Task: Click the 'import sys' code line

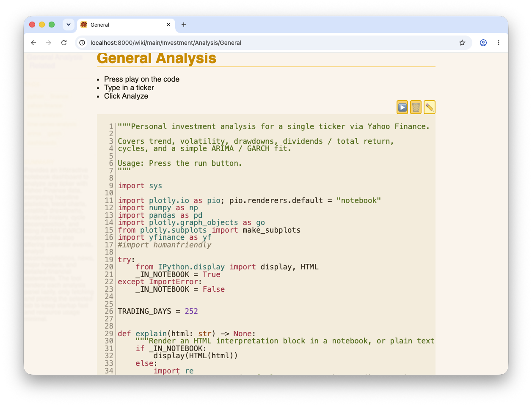Action: click(x=140, y=186)
